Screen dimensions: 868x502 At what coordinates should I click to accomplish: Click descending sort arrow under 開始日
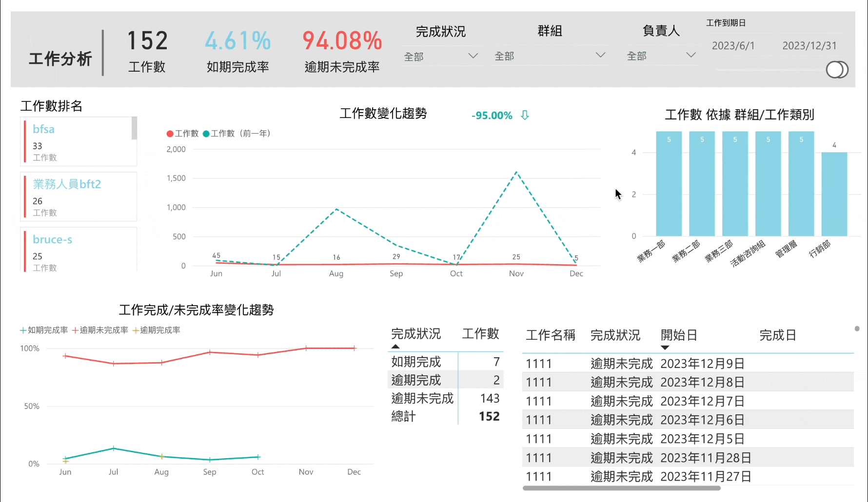(665, 348)
